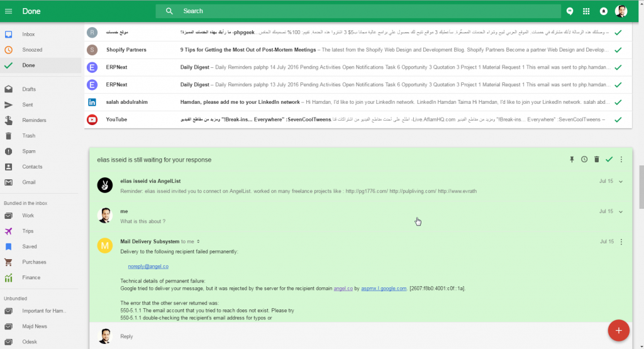The width and height of the screenshot is (644, 349).
Task: Open the YouTube Break-ins email row
Action: (x=358, y=119)
